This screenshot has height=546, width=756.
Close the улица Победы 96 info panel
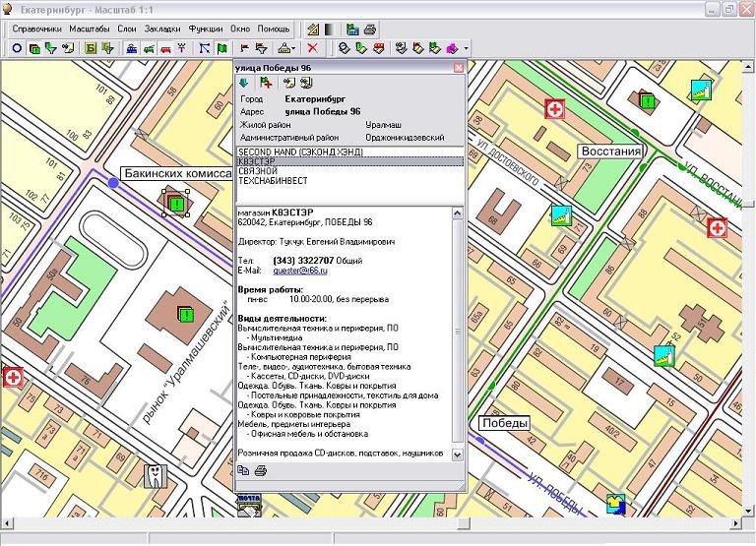(x=458, y=68)
